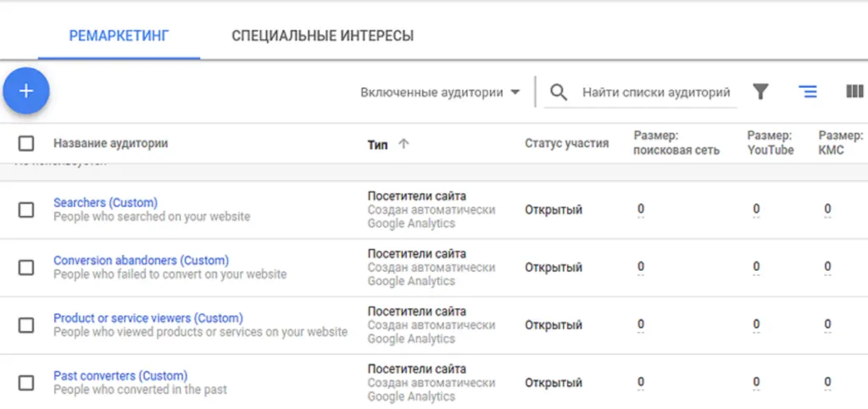Image resolution: width=868 pixels, height=409 pixels.
Task: Open Product or service viewers (Custom) link
Action: [x=147, y=318]
